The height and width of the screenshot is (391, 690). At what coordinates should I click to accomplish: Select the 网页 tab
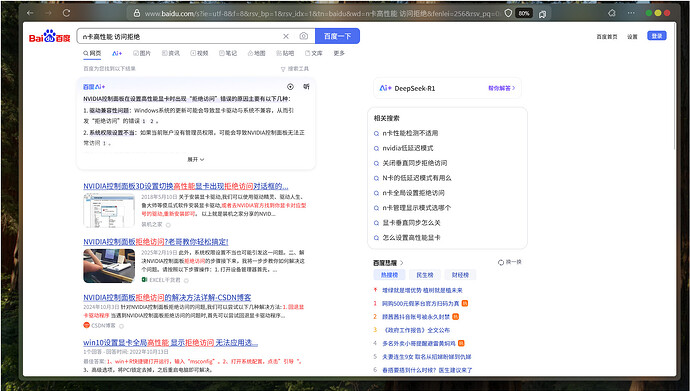[92, 53]
